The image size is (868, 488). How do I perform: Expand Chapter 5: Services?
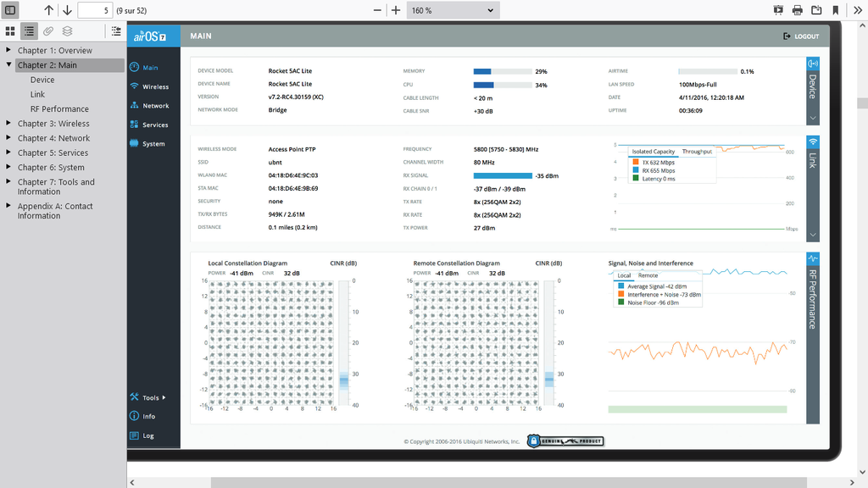point(8,152)
